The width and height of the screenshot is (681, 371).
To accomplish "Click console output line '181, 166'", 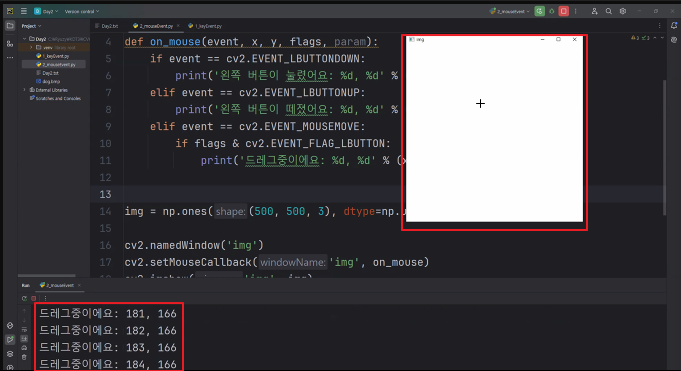I will click(108, 314).
